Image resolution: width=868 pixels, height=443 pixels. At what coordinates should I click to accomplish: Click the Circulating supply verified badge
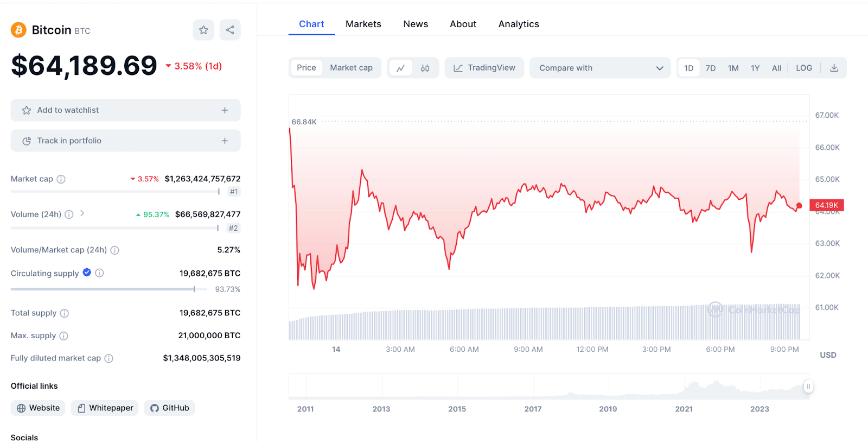(x=87, y=273)
